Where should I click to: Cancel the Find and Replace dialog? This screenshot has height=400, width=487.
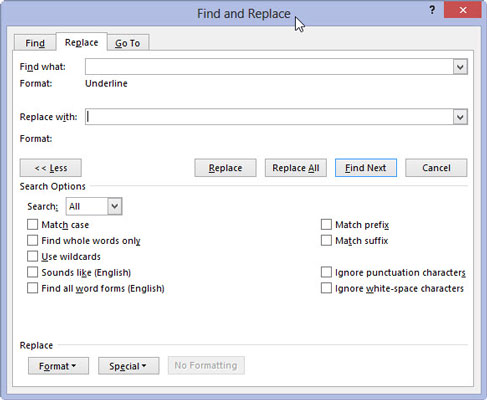coord(436,168)
